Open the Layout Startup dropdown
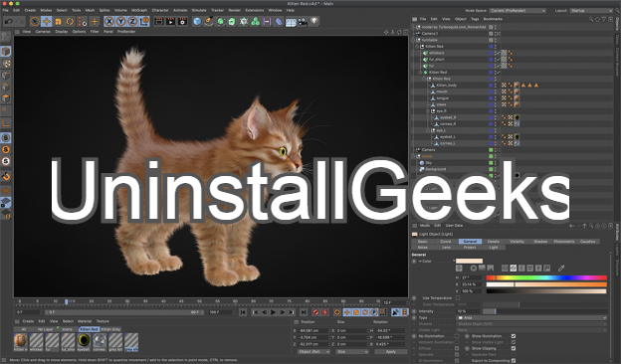621x364 pixels. [591, 11]
